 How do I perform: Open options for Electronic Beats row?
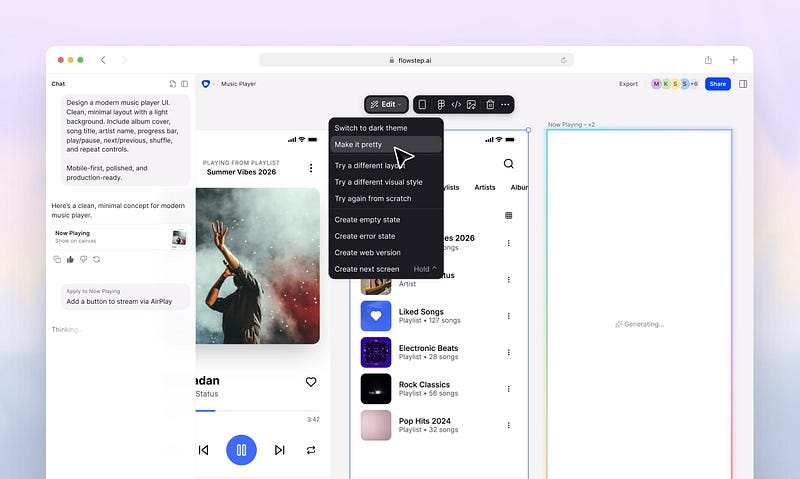tap(509, 352)
